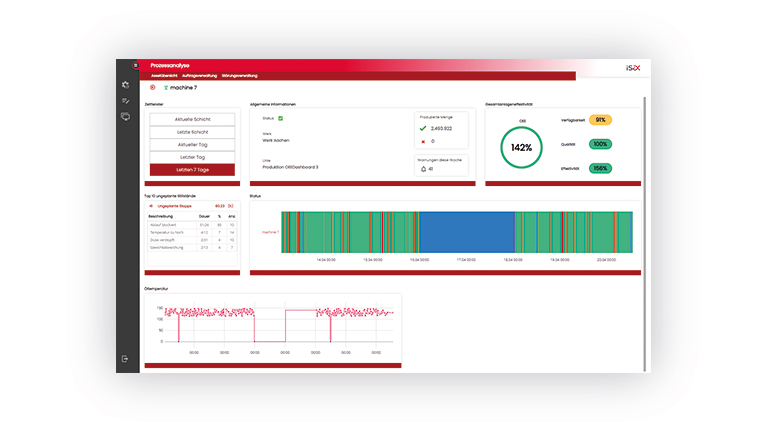This screenshot has height=431, width=766.
Task: Click the flat zero segment in temperature chart
Action: coord(270,341)
